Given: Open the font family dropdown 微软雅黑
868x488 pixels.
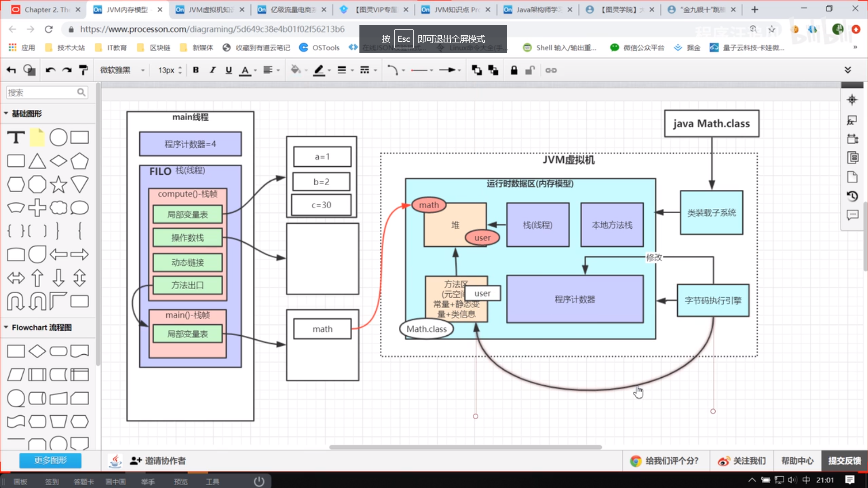Looking at the screenshot, I should (x=122, y=70).
